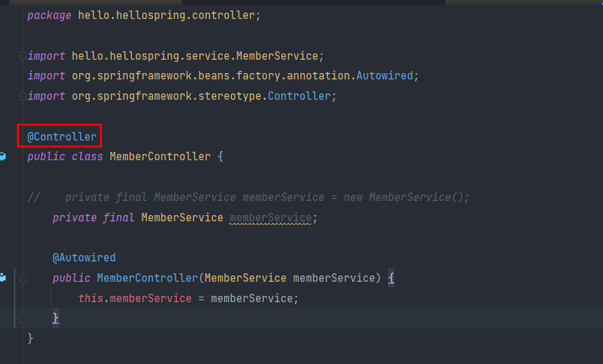Click the 'MemberService' type in the uncommented field

[182, 218]
